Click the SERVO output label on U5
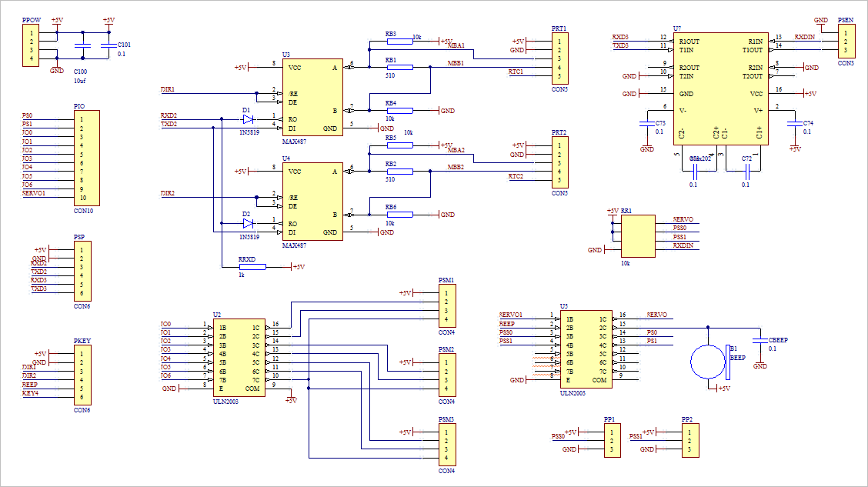The width and height of the screenshot is (868, 487). coord(657,315)
